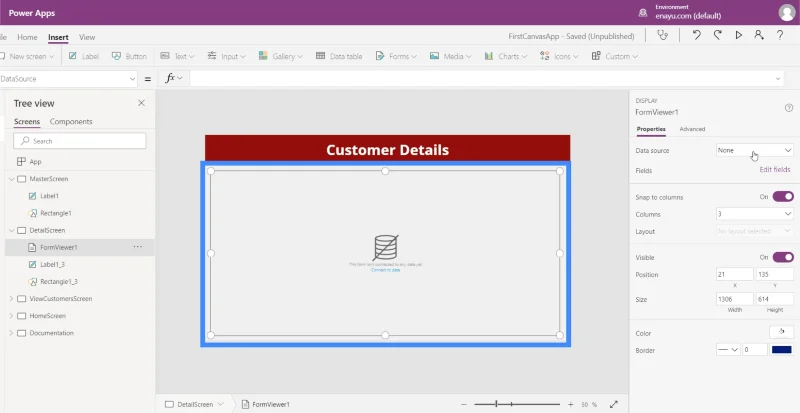This screenshot has width=800, height=413.
Task: Open the Data source dropdown
Action: [755, 150]
